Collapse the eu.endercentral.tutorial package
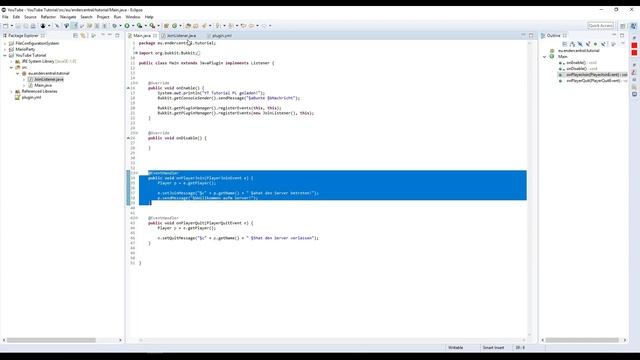The image size is (640, 360). click(x=18, y=73)
